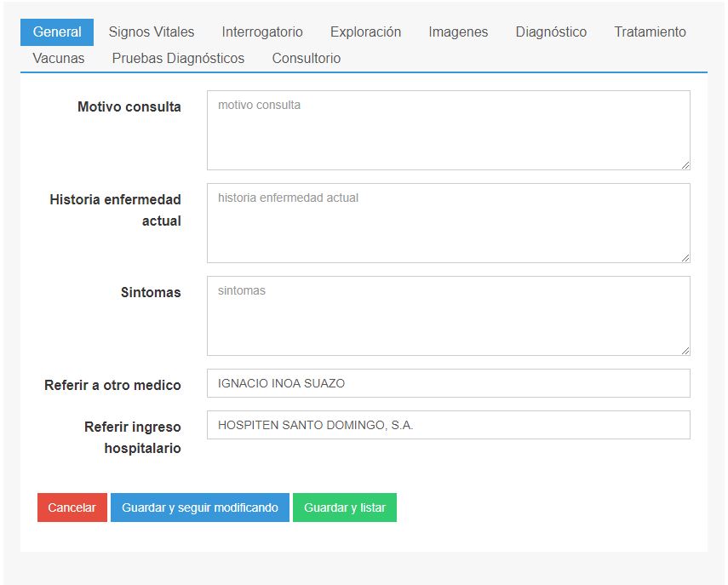Select the Exploración tab

(x=365, y=32)
